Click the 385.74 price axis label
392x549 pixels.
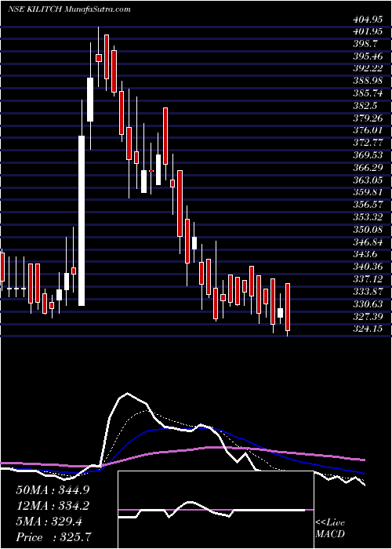[x=368, y=93]
